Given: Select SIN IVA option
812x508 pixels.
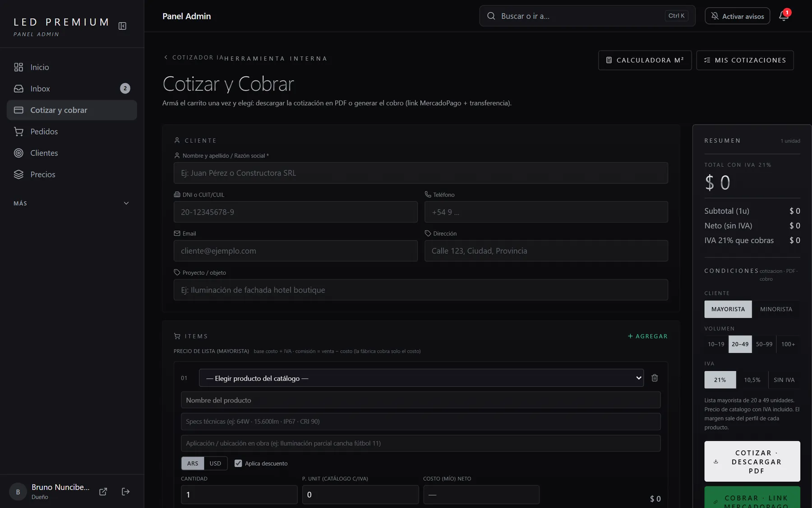Looking at the screenshot, I should point(784,380).
